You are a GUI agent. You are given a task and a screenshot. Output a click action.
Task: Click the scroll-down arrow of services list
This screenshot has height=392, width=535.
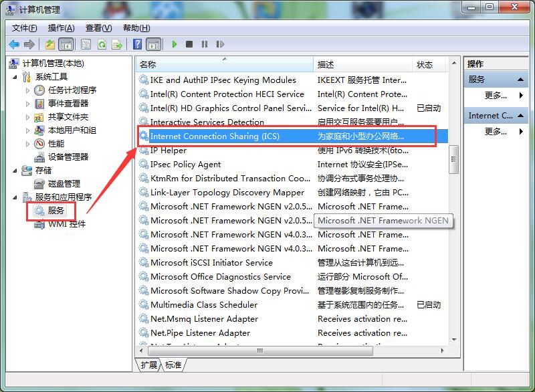454,339
